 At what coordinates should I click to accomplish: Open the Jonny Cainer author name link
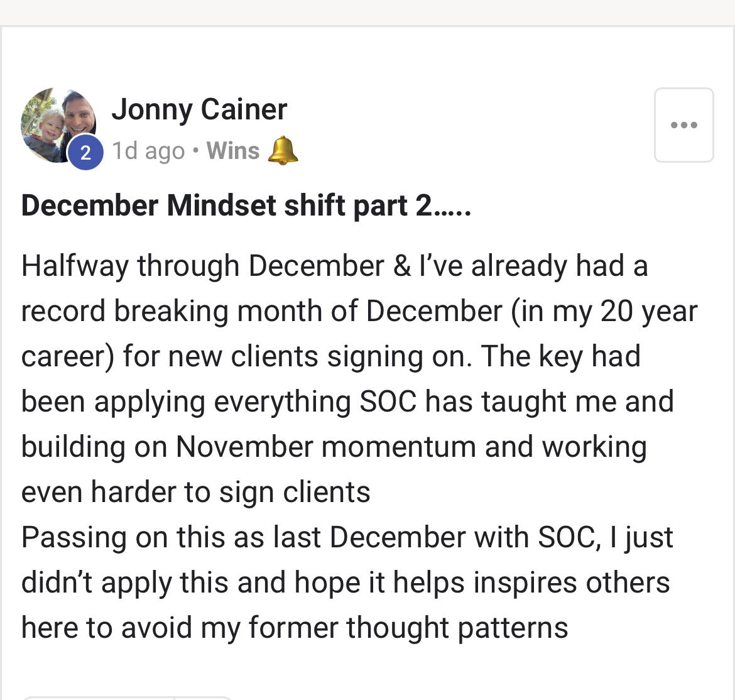(199, 109)
